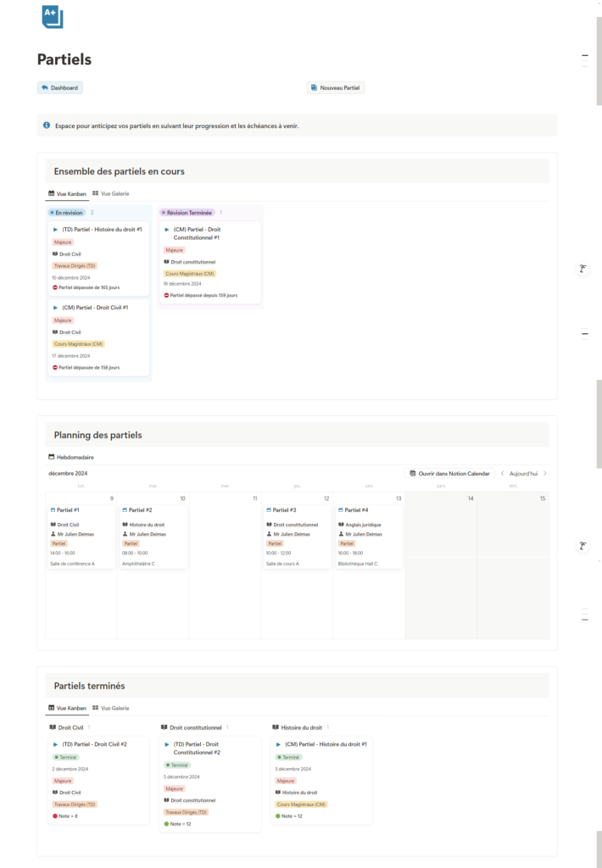This screenshot has width=602, height=868.
Task: Go to the previous week with the left chevron
Action: (502, 473)
